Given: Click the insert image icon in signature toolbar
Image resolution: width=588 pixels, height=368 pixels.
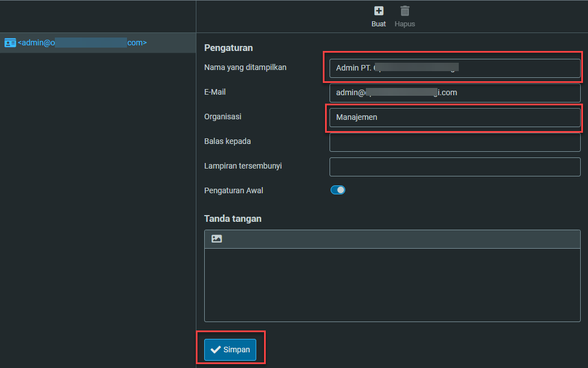Looking at the screenshot, I should 217,239.
